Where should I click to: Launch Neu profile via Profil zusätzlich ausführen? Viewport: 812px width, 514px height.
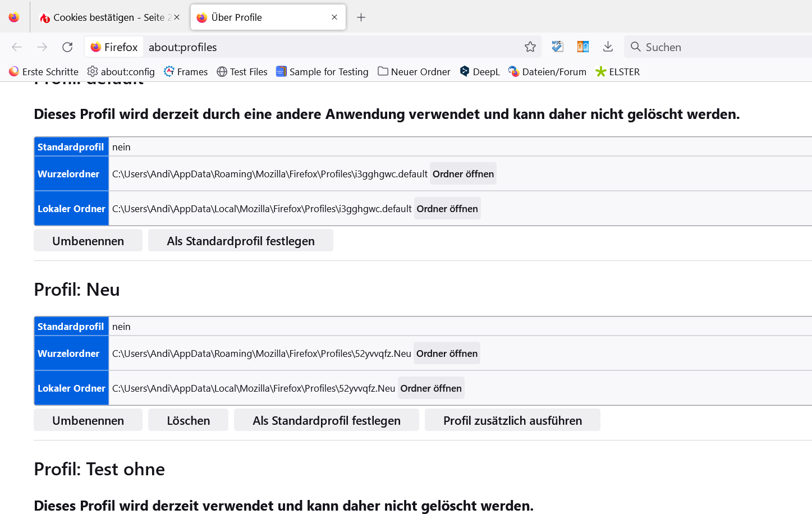(x=512, y=420)
